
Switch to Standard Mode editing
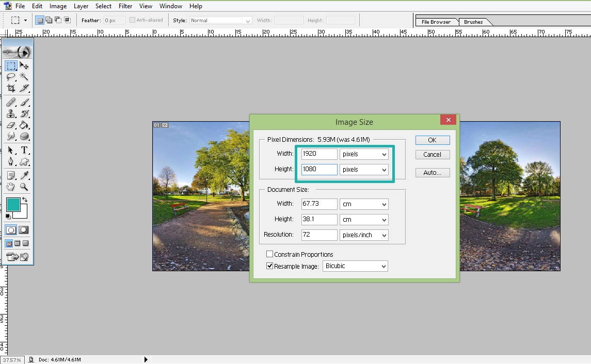(x=11, y=229)
